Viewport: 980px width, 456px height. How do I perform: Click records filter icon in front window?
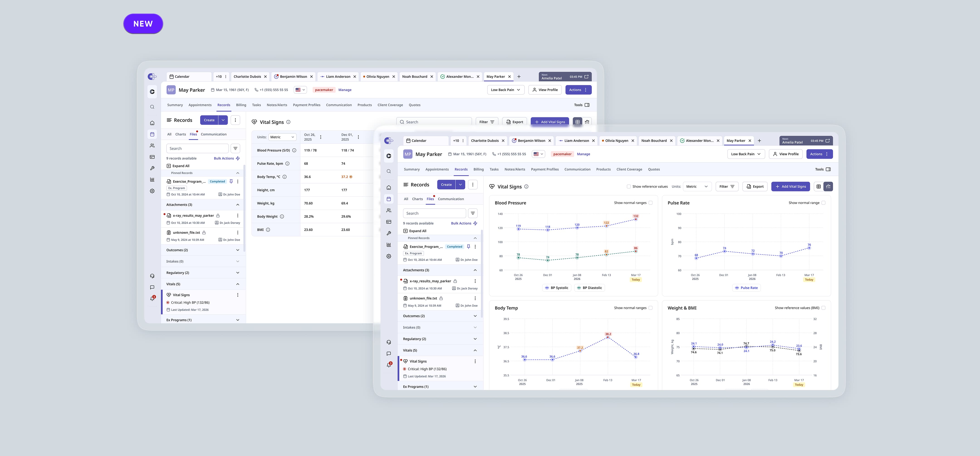473,213
